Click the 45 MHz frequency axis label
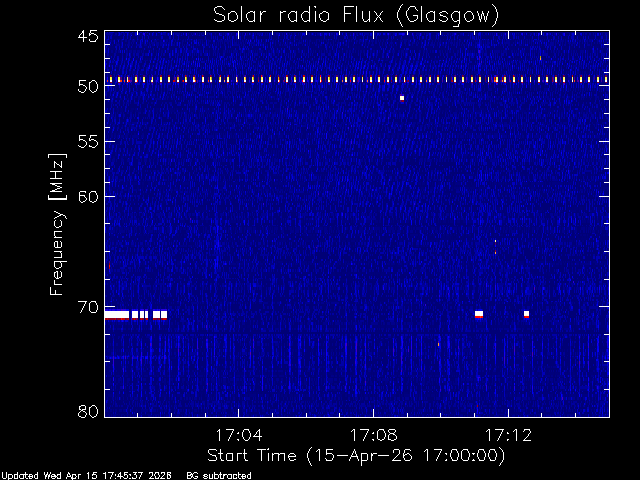The width and height of the screenshot is (640, 480). click(x=88, y=36)
